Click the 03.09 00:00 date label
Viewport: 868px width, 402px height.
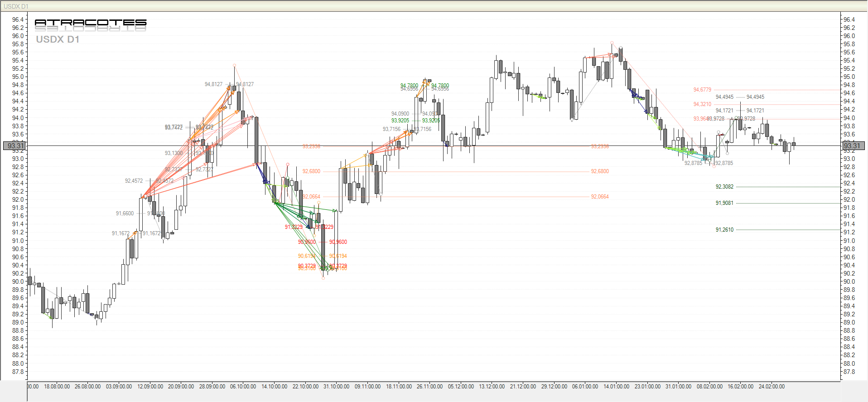tap(119, 387)
